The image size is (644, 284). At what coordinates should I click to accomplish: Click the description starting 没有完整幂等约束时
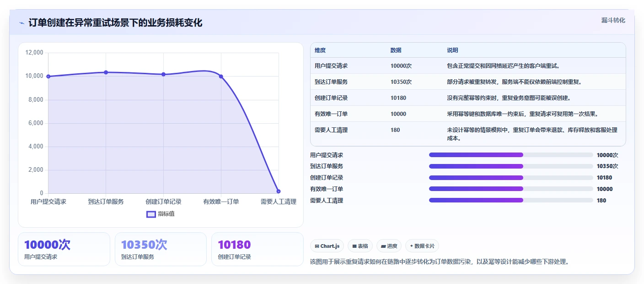point(509,98)
